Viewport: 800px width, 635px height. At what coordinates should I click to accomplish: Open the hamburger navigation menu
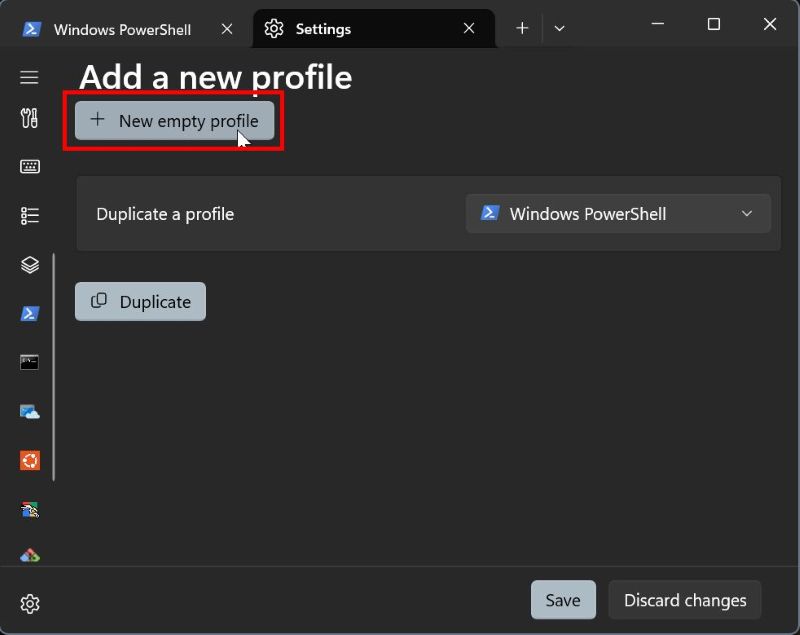tap(29, 77)
